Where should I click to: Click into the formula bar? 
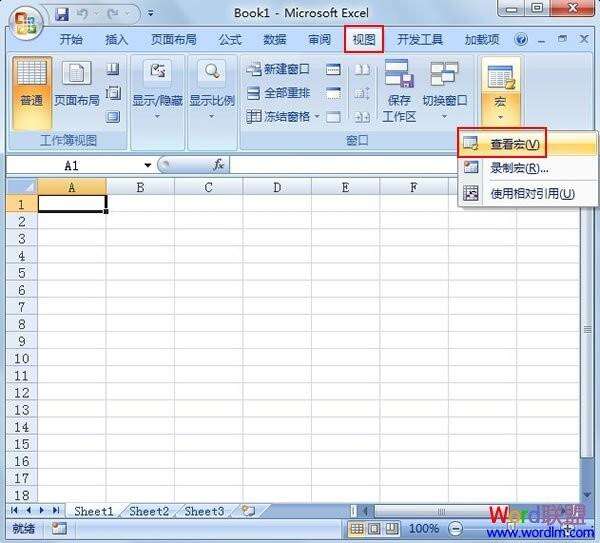click(x=344, y=165)
